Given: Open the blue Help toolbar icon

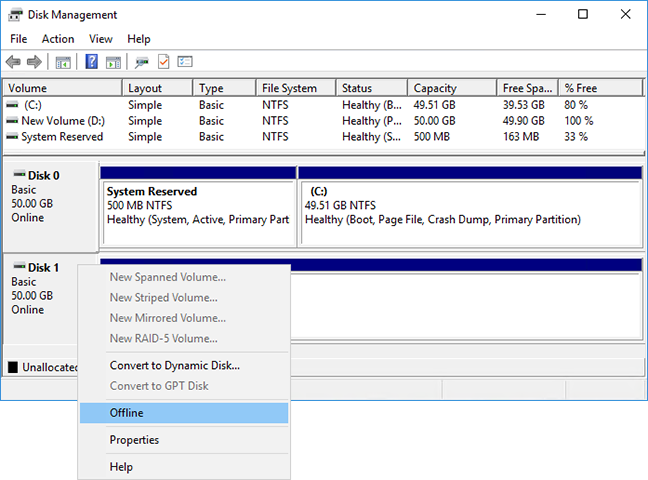Looking at the screenshot, I should point(91,62).
